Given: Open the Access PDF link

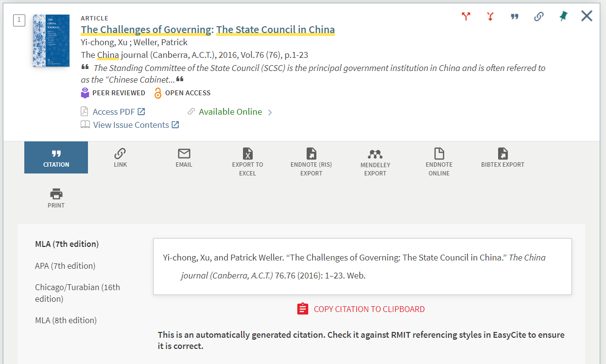Looking at the screenshot, I should pyautogui.click(x=113, y=111).
